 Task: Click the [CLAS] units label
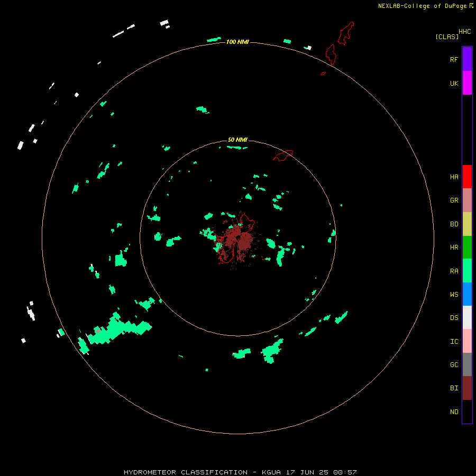pos(447,36)
